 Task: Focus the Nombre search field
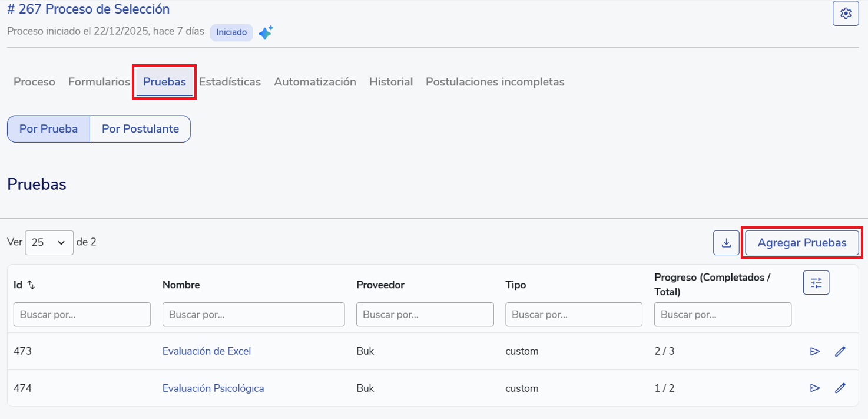click(253, 315)
